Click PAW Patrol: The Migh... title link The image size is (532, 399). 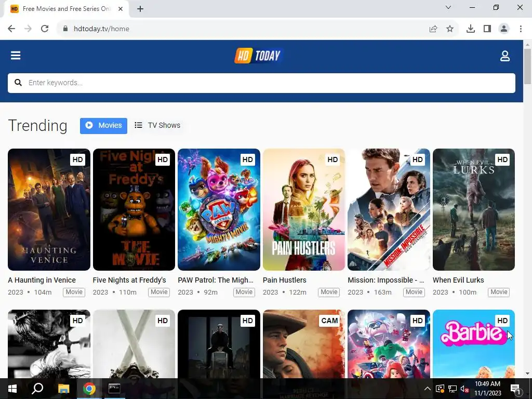point(216,280)
